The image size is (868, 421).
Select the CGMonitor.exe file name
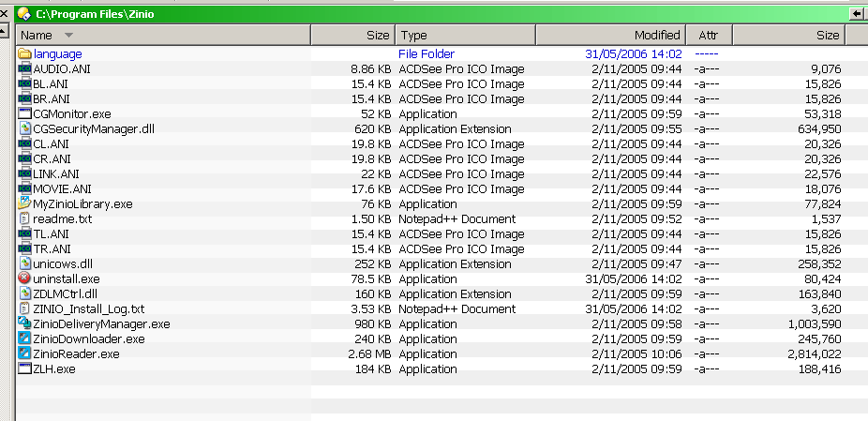(72, 113)
